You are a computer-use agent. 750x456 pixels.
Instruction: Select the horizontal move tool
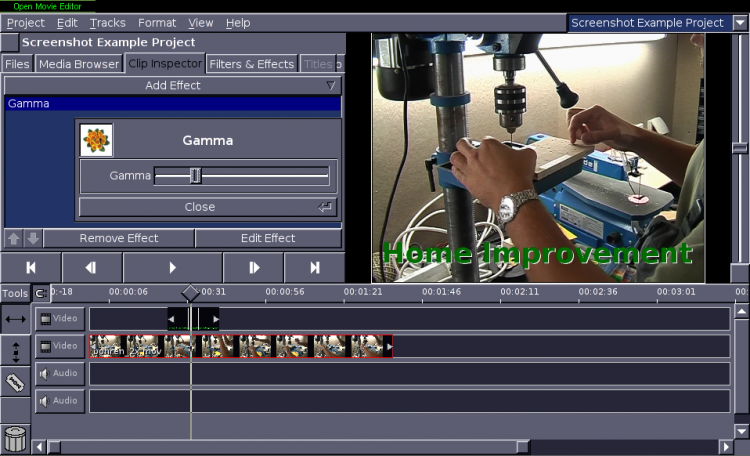tap(15, 319)
